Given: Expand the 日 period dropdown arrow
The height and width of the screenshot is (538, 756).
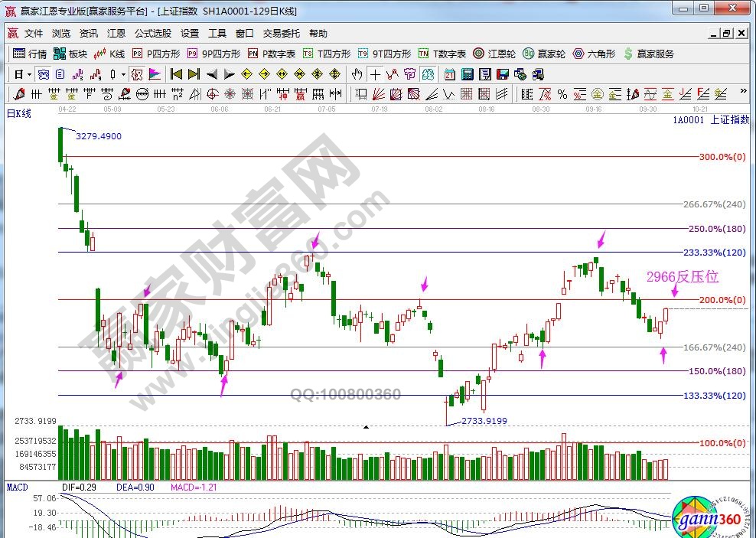Looking at the screenshot, I should 29,74.
